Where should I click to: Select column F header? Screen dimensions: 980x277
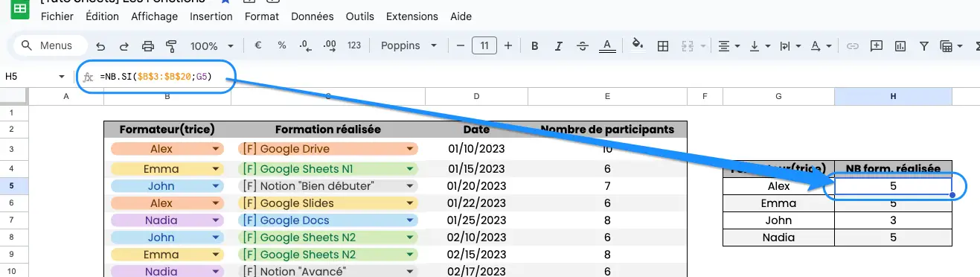704,96
